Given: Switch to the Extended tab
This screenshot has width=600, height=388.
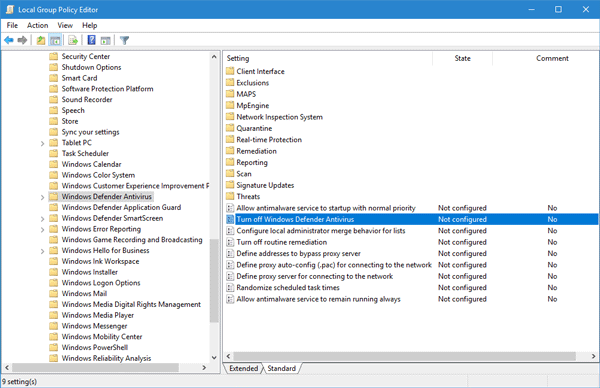Looking at the screenshot, I should click(x=243, y=368).
